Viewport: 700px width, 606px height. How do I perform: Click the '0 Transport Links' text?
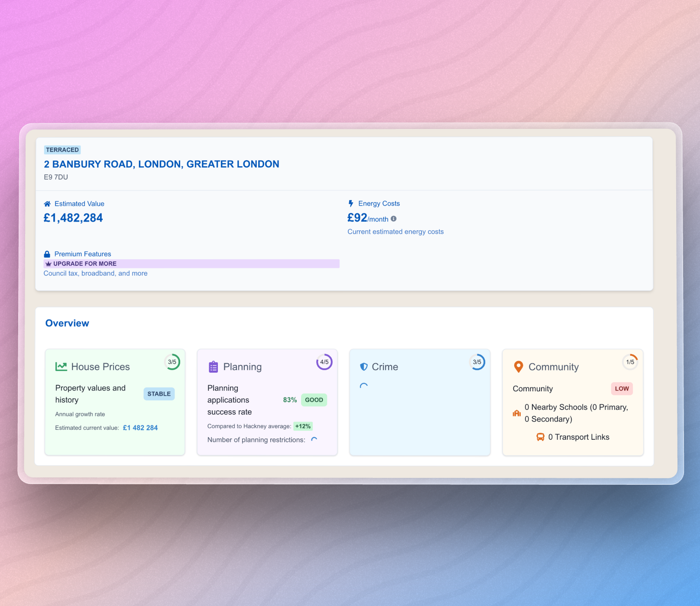579,437
